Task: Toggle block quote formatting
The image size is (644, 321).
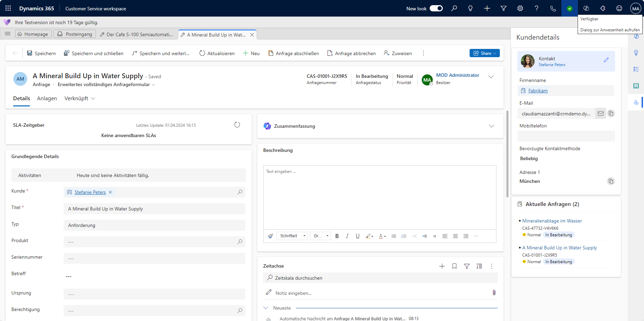Action: pyautogui.click(x=435, y=236)
